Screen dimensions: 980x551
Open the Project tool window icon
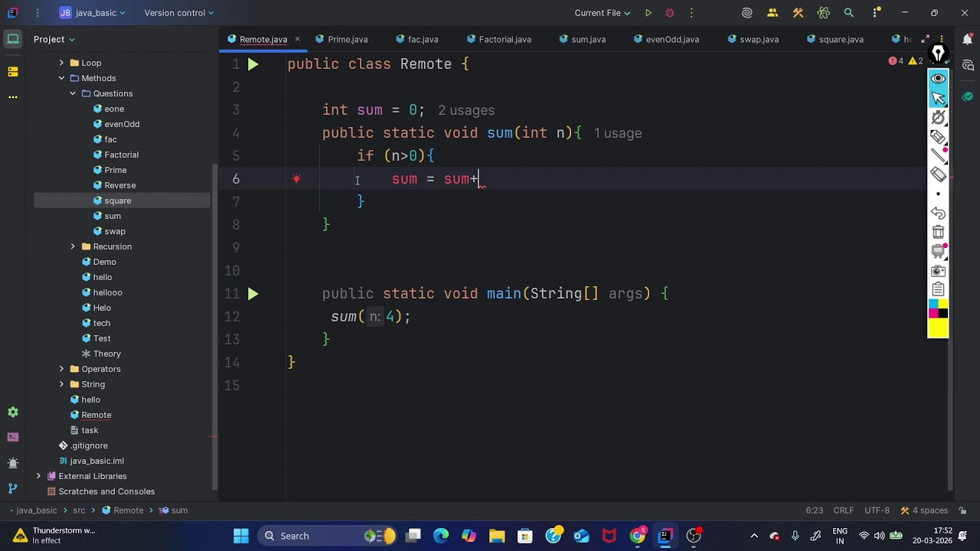(x=13, y=39)
